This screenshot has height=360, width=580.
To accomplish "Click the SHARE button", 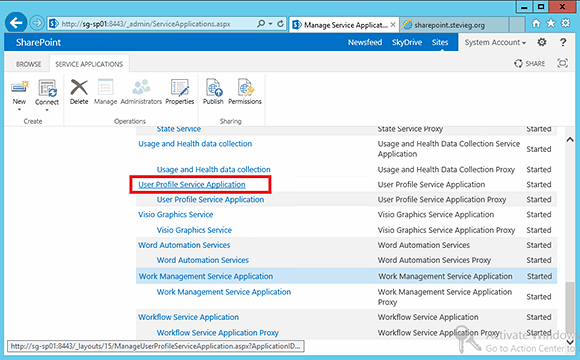I will (x=529, y=64).
